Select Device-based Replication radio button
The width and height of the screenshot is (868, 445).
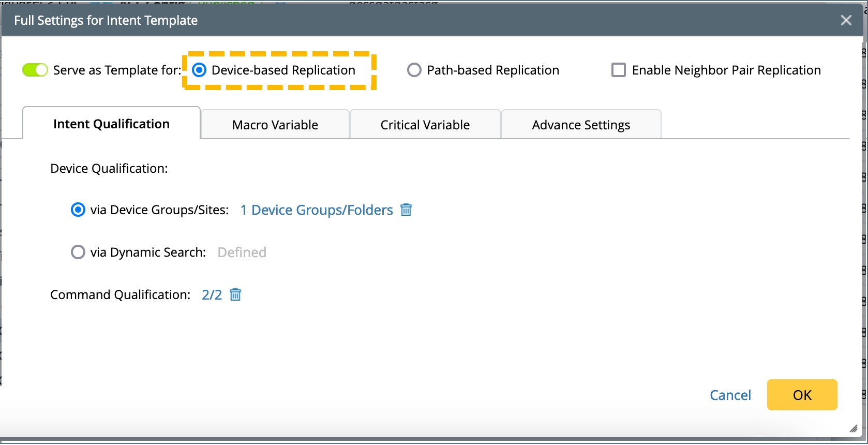coord(199,70)
